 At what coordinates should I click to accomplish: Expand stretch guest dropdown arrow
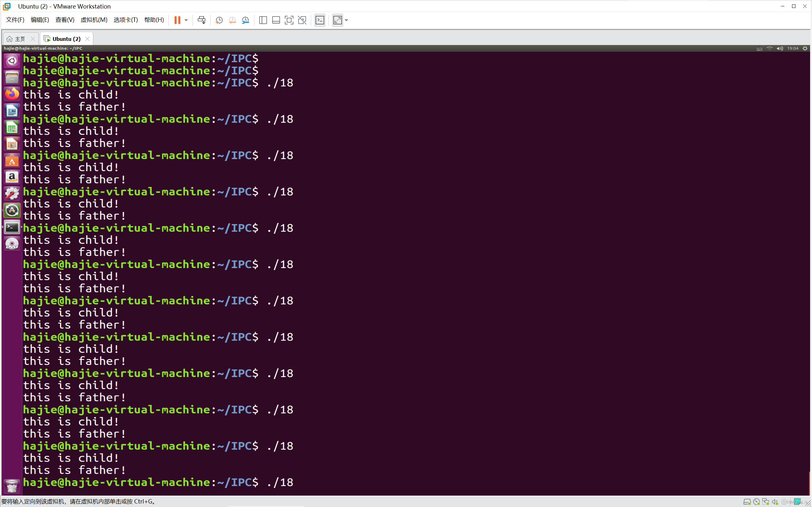(x=347, y=20)
